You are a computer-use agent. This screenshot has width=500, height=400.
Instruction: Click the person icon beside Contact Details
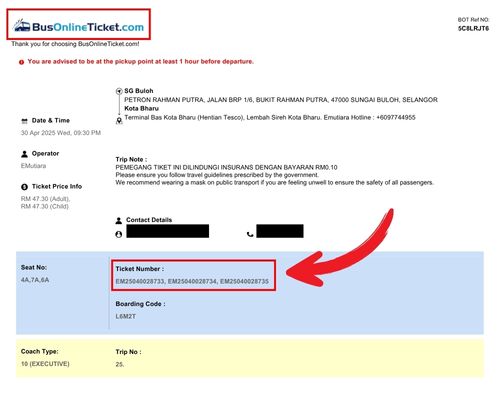(x=119, y=220)
